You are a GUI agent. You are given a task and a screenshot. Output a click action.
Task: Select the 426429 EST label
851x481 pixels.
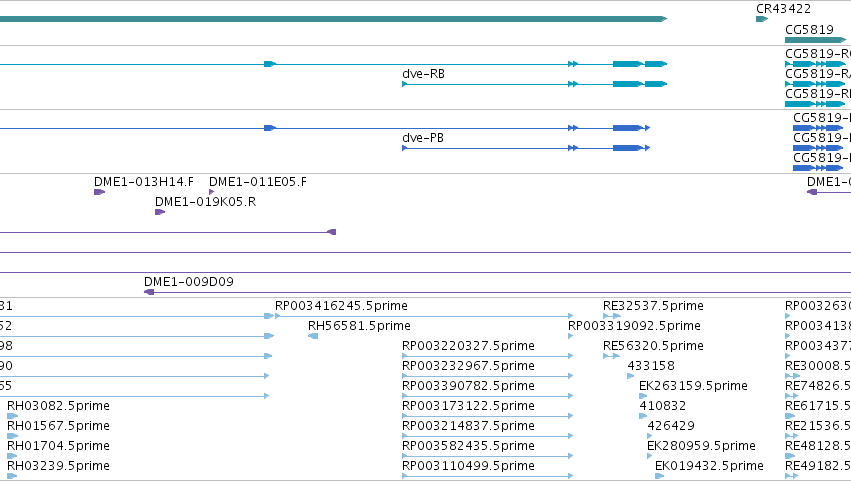pyautogui.click(x=671, y=426)
